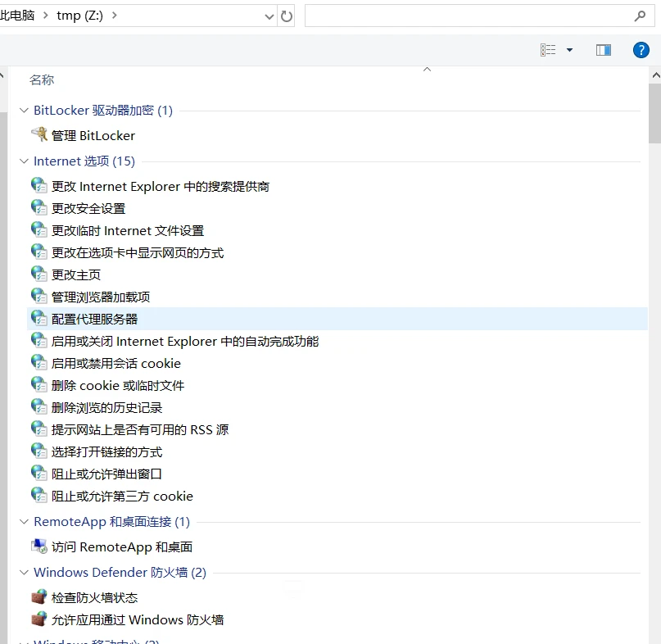Screen dimensions: 661x644
Task: Collapse the BitLocker 驱动器加密 group
Action: click(24, 110)
